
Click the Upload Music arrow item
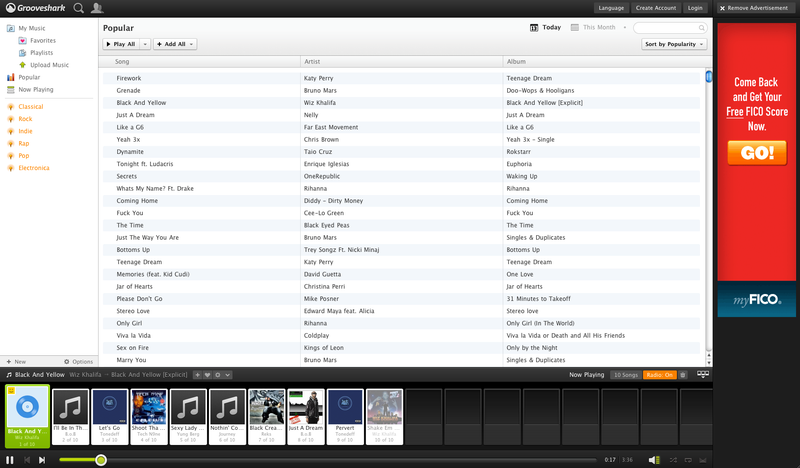[x=44, y=65]
